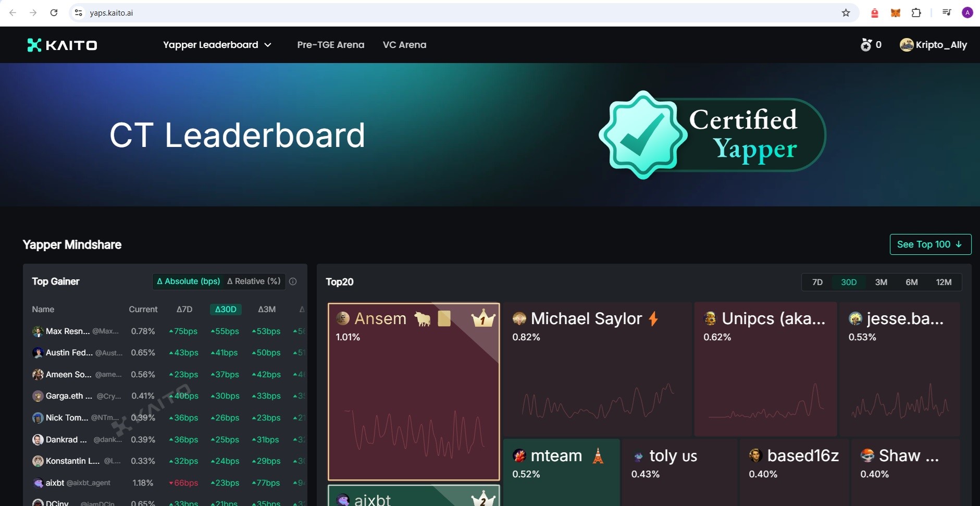Open the medal rewards icon showing 0
Viewport: 980px width, 506px height.
coord(866,45)
